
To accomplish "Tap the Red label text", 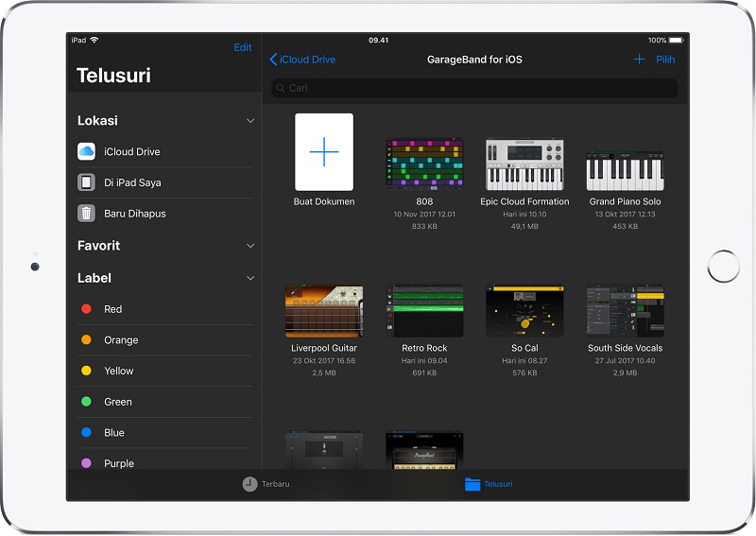I will (112, 309).
